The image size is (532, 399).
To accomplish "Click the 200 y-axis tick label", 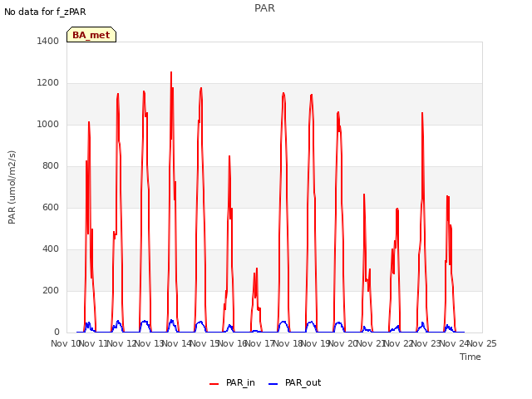I will 51,290.
